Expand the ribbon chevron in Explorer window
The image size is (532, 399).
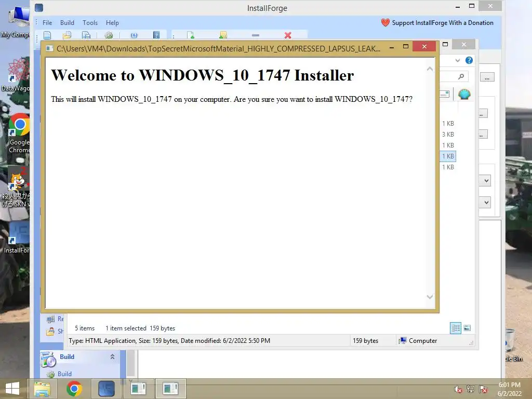pos(457,60)
